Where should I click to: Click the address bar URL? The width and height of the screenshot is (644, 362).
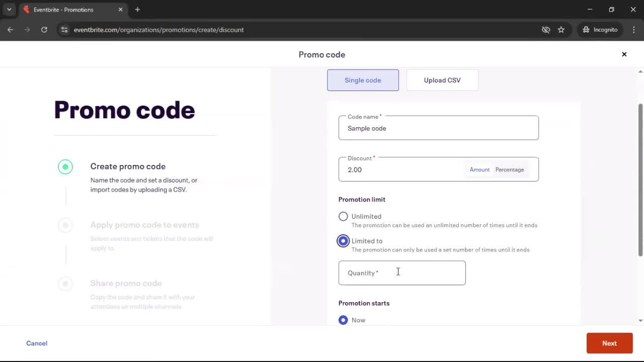pos(158,30)
